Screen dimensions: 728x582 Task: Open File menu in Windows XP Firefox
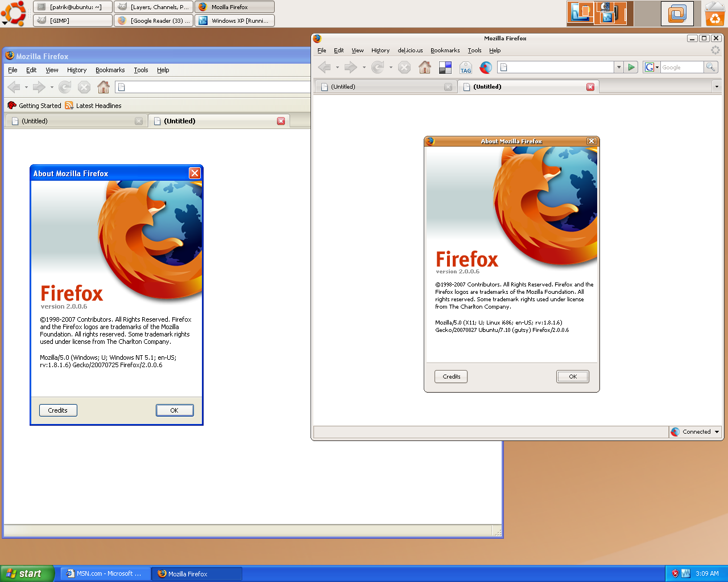pos(13,70)
